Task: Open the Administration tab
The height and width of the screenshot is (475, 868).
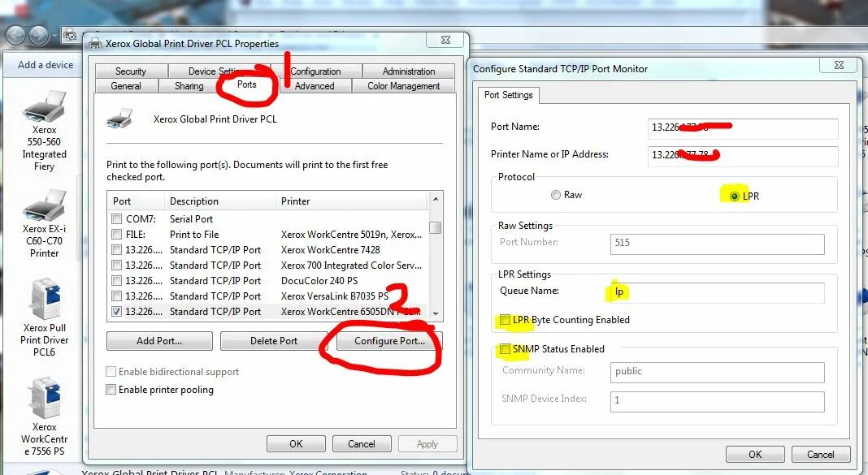Action: click(409, 71)
